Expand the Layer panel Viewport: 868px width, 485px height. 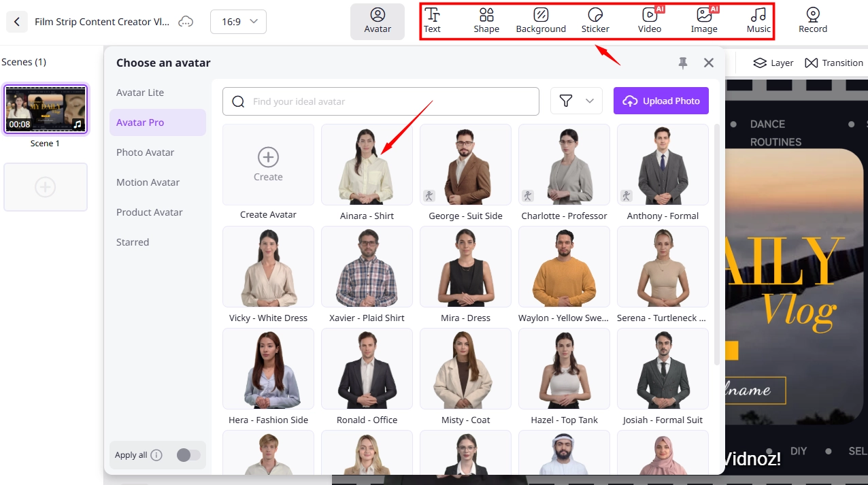click(x=773, y=63)
